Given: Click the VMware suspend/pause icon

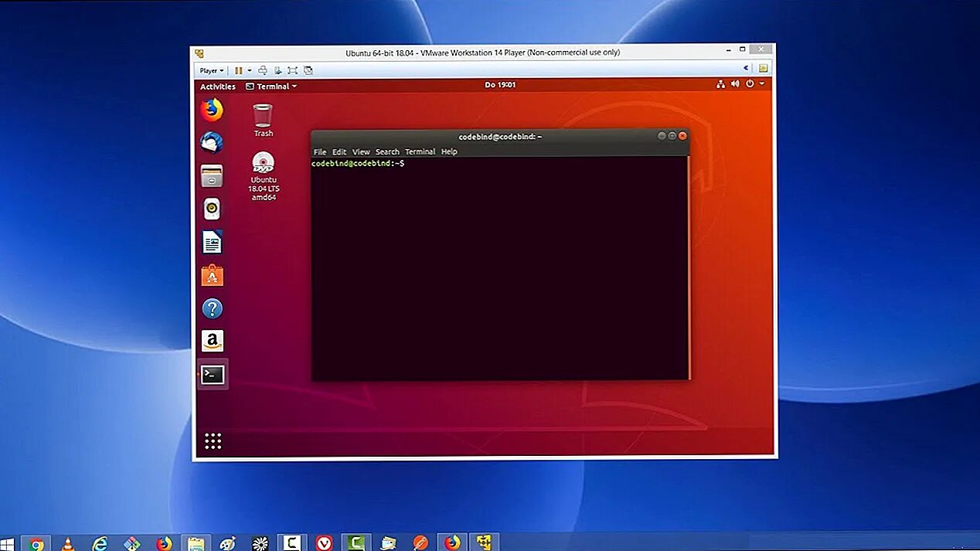Looking at the screenshot, I should [238, 70].
